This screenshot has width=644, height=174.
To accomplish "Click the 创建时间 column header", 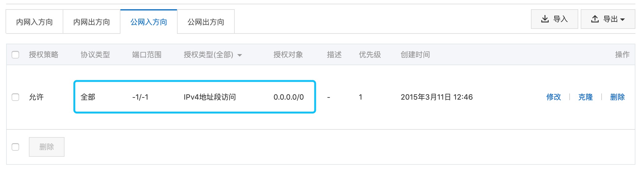I will [415, 55].
